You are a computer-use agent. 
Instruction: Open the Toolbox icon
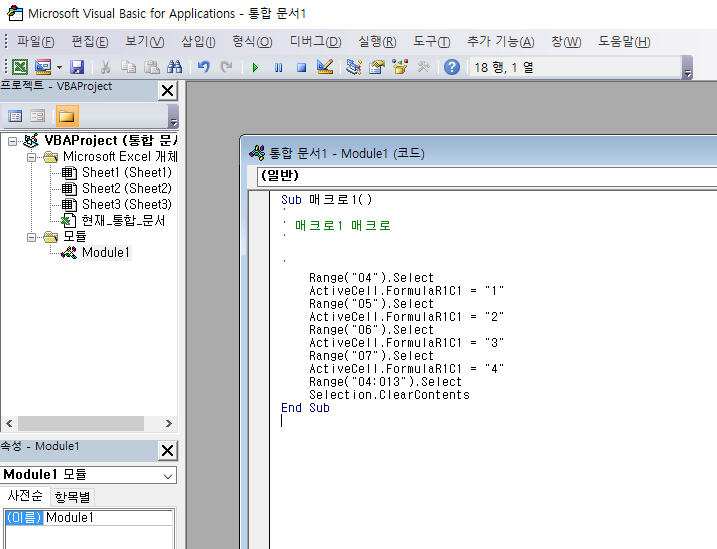(x=423, y=67)
